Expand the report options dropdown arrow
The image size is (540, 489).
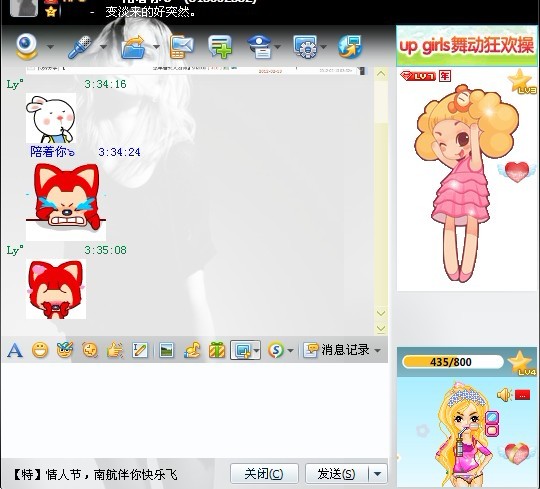click(x=278, y=46)
